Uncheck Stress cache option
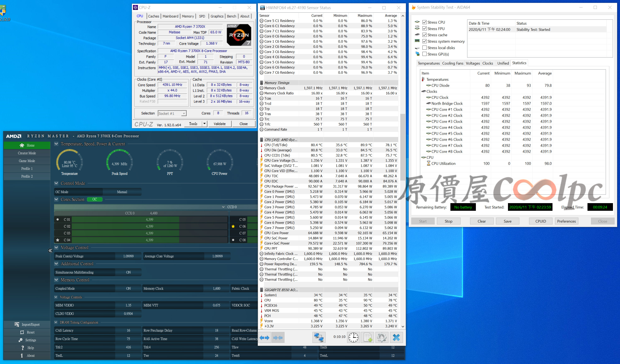Image resolution: width=620 pixels, height=364 pixels. 424,35
